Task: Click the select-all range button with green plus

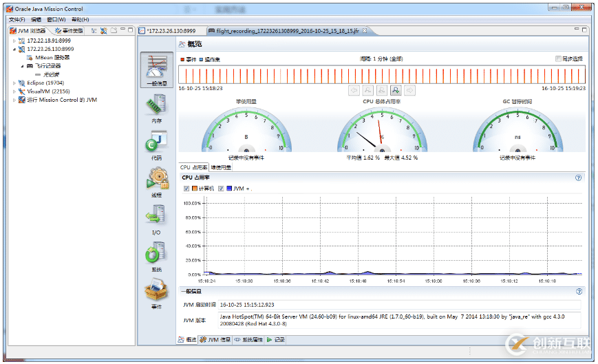Action: click(x=396, y=90)
